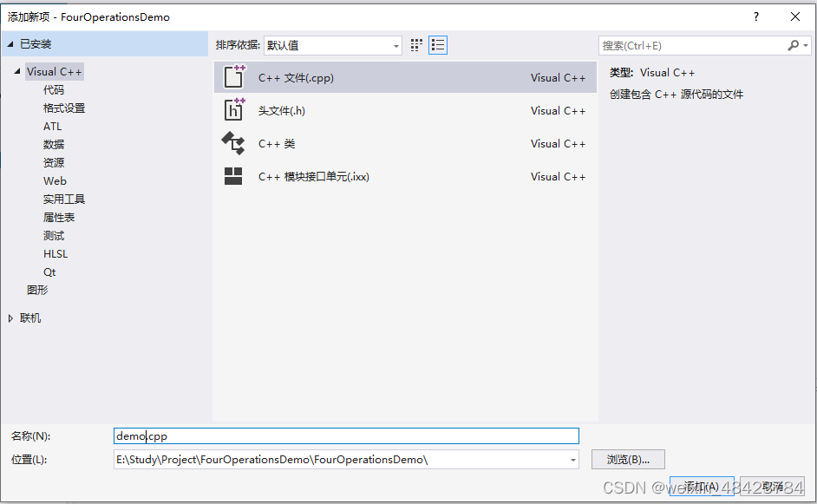Click Visual C++ label in the 头文件(.h) row
The width and height of the screenshot is (817, 504).
tap(558, 110)
